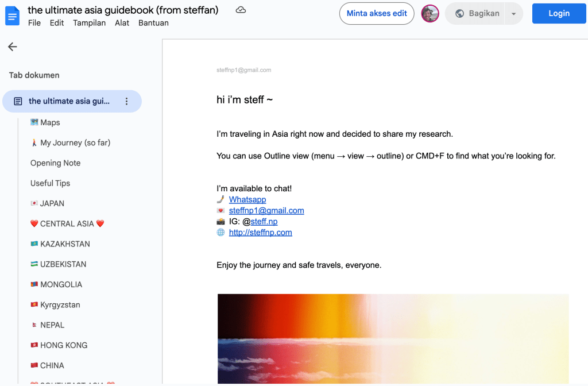Screen dimensions: 588x386
Task: Go to the MONGOLIA outline heading
Action: pos(61,284)
